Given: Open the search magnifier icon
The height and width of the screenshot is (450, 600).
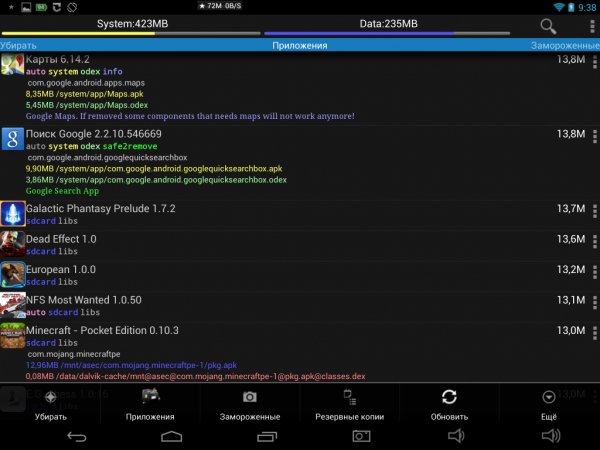Looking at the screenshot, I should tap(548, 26).
